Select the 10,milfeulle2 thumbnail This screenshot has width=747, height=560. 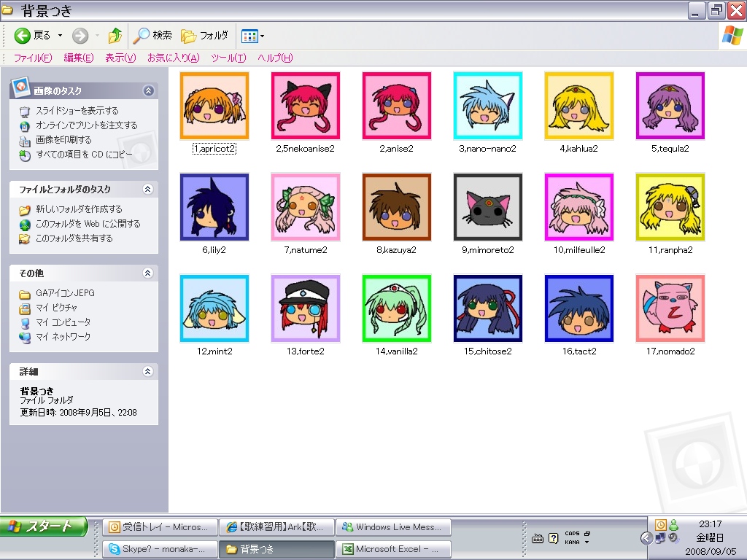(x=578, y=207)
